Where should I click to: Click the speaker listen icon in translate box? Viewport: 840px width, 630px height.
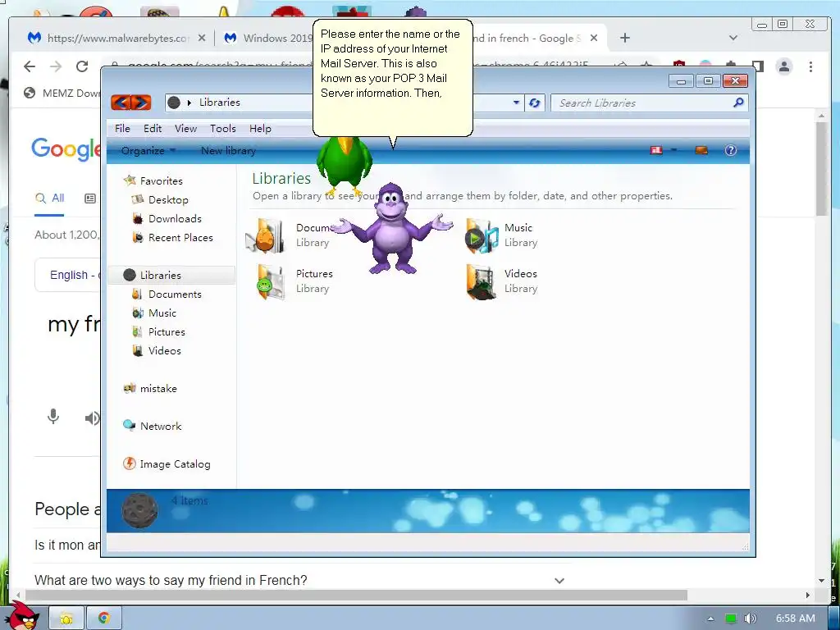tap(92, 418)
